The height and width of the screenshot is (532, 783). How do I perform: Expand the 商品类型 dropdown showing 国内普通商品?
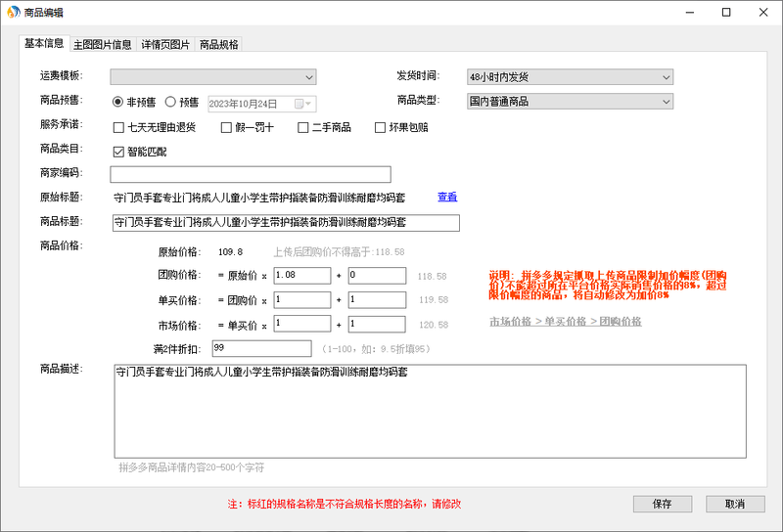point(570,102)
